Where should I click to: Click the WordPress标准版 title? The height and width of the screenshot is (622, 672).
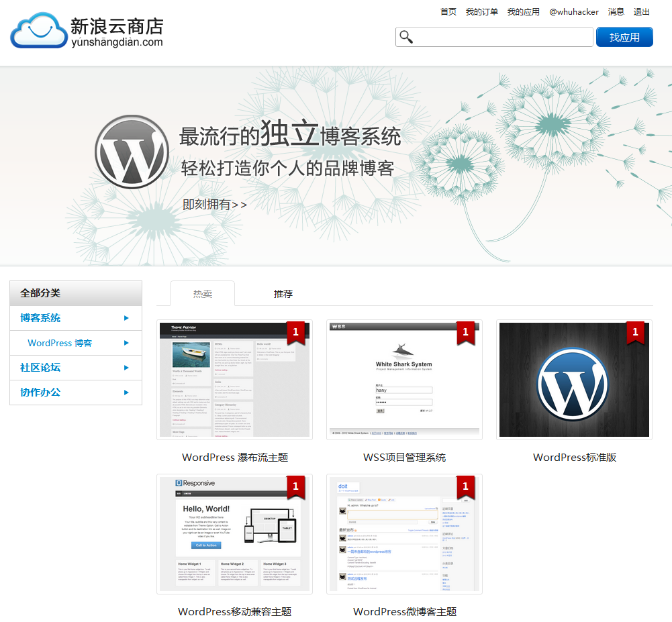coord(574,458)
